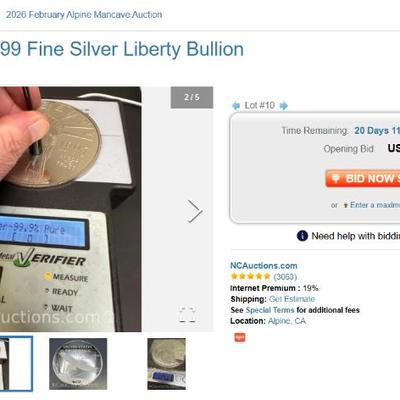Click the five-star seller rating
The height and width of the screenshot is (400, 400).
(250, 276)
